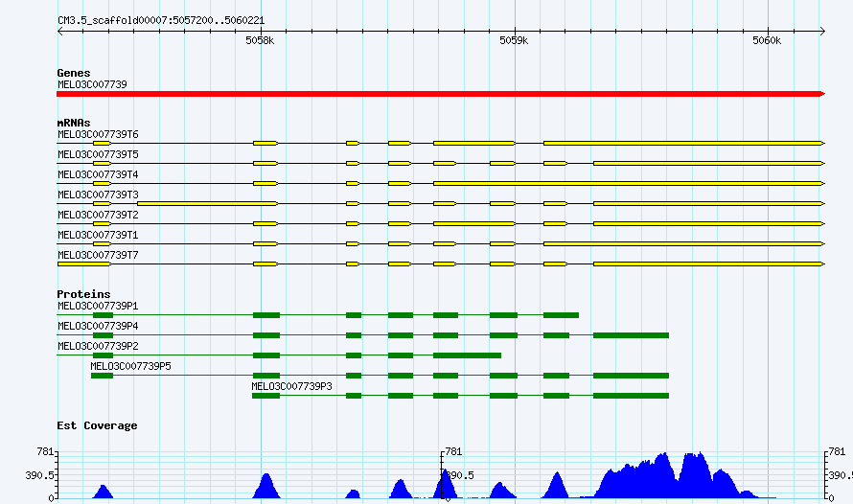Click the last exon of MELO3C007739T5
The width and height of the screenshot is (853, 504).
709,164
